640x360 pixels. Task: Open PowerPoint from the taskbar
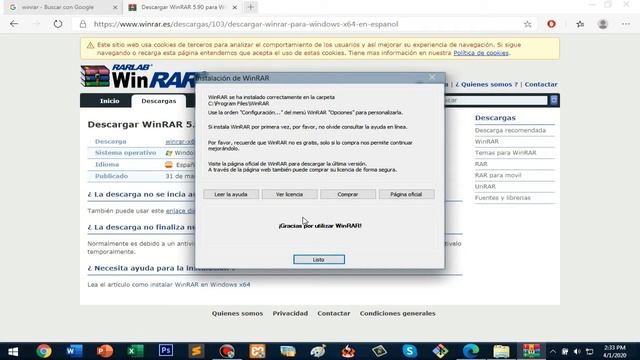pyautogui.click(x=105, y=351)
